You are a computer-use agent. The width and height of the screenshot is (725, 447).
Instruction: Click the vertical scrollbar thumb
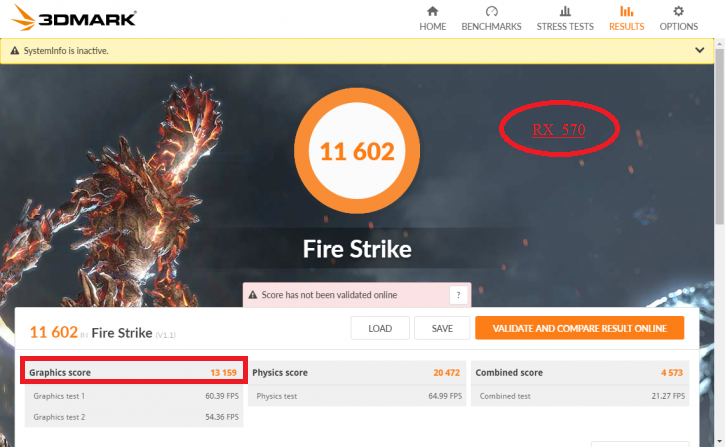pyautogui.click(x=719, y=136)
